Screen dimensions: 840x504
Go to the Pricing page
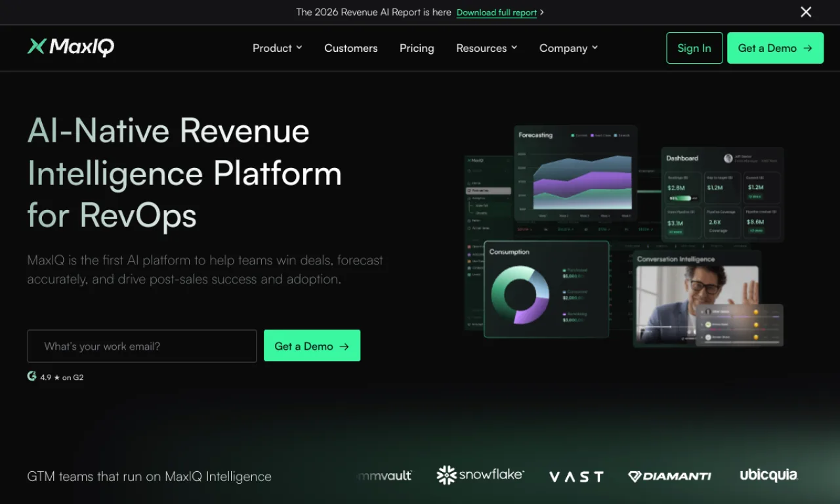417,48
